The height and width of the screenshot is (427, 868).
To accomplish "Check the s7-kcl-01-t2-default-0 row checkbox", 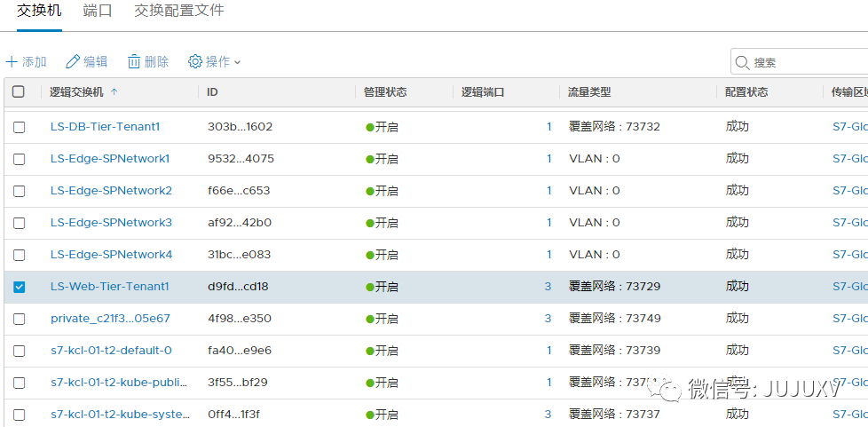I will pos(19,351).
